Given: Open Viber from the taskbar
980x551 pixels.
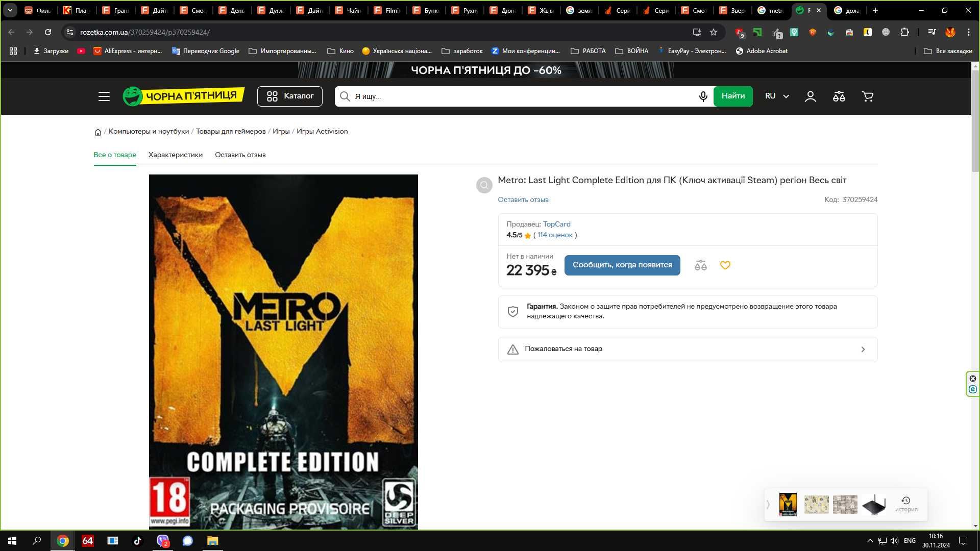Looking at the screenshot, I should click(x=163, y=541).
